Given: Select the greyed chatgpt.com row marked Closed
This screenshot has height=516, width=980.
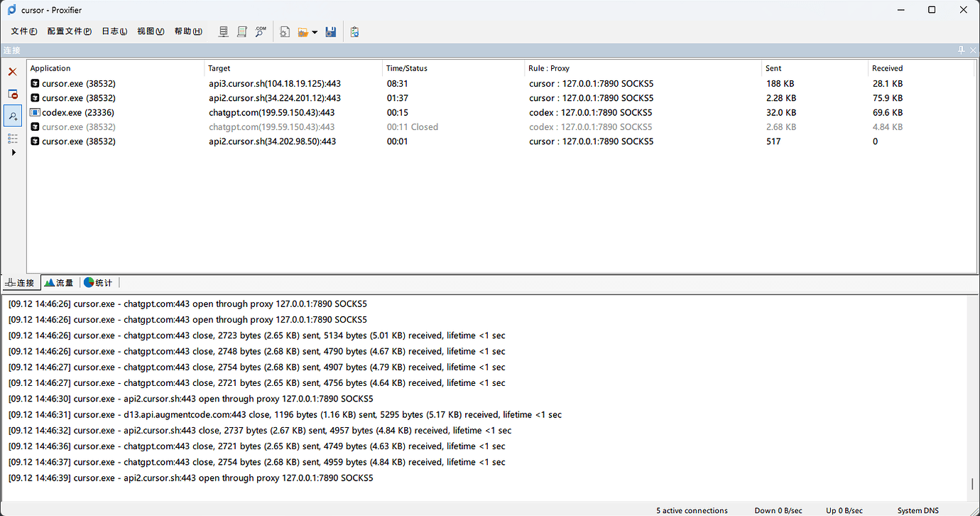Looking at the screenshot, I should click(x=501, y=127).
